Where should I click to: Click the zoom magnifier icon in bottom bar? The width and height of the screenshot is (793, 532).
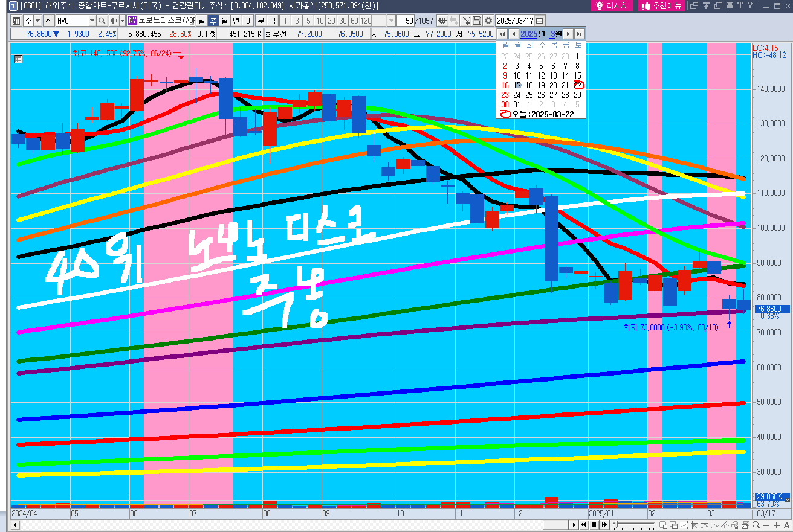(757, 525)
